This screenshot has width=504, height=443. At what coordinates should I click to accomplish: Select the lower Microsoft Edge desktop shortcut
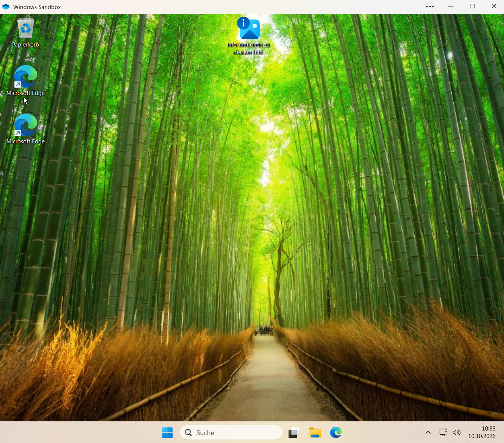[25, 129]
